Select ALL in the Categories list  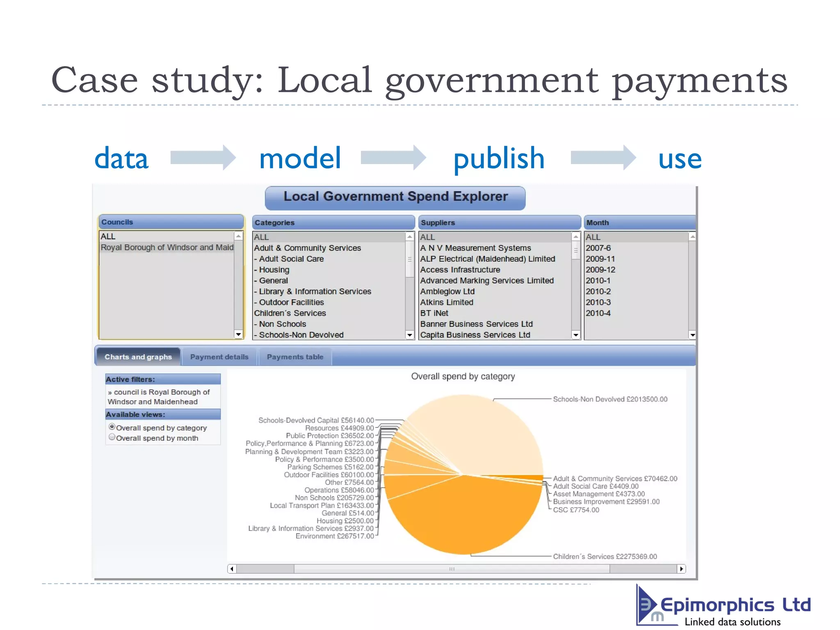pyautogui.click(x=329, y=237)
